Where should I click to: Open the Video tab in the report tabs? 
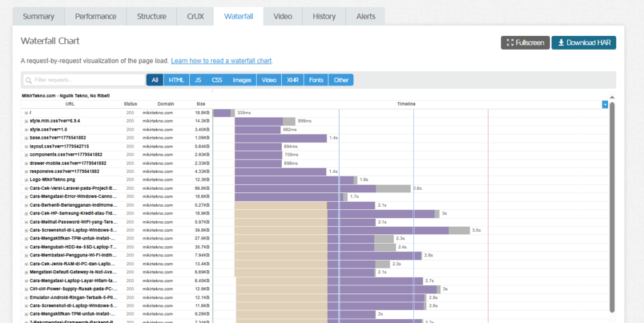(x=282, y=16)
